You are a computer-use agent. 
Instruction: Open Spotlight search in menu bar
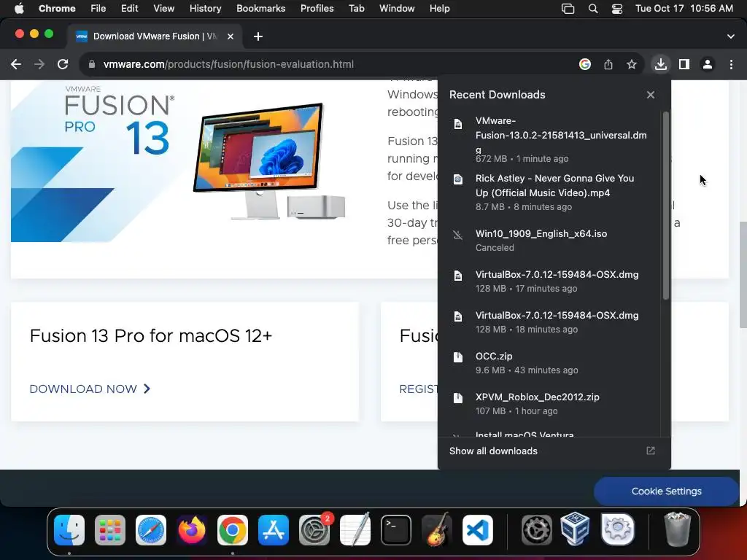(593, 9)
